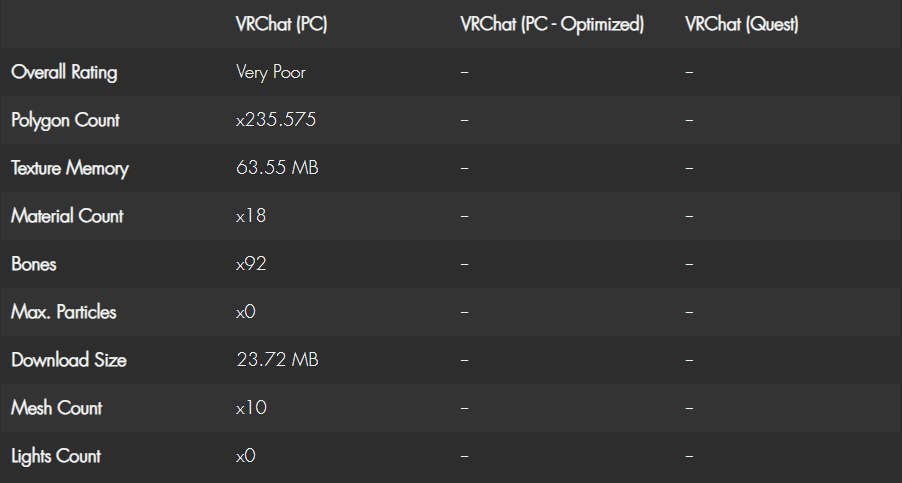Click the Very Poor rating value
This screenshot has height=483, width=902.
pos(270,72)
